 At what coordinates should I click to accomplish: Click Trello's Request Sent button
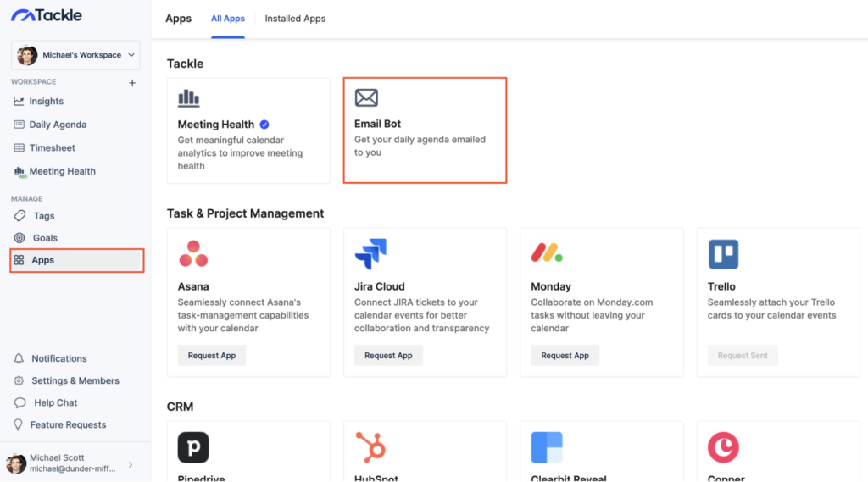743,355
